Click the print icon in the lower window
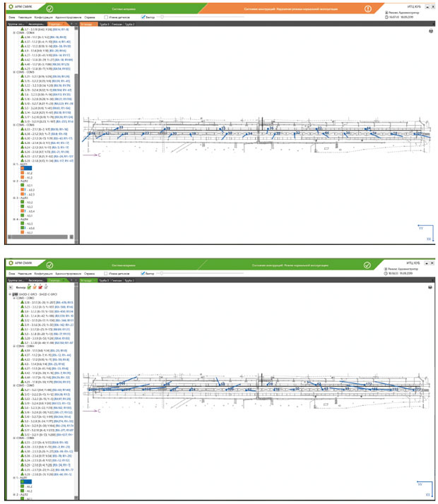The width and height of the screenshot is (438, 504). pos(430,287)
